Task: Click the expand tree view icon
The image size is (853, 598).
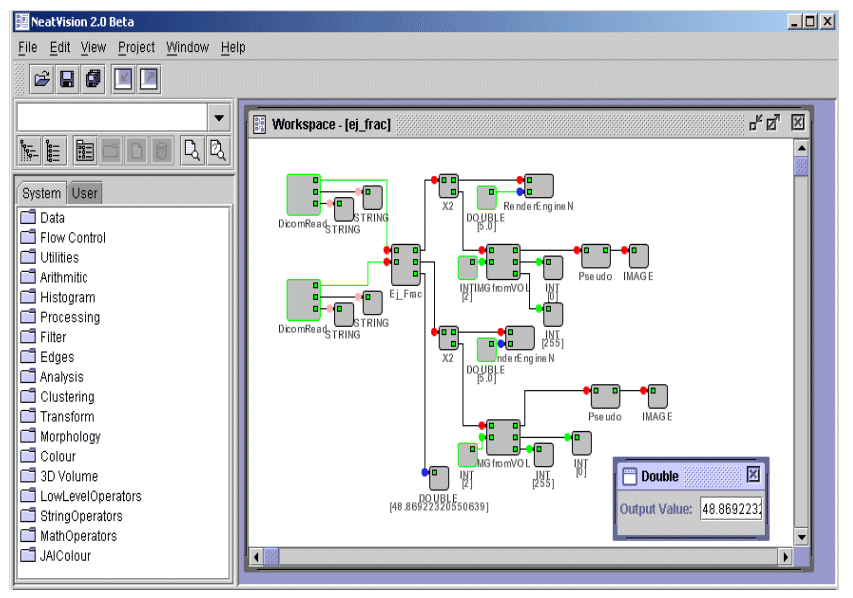Action: [x=29, y=151]
